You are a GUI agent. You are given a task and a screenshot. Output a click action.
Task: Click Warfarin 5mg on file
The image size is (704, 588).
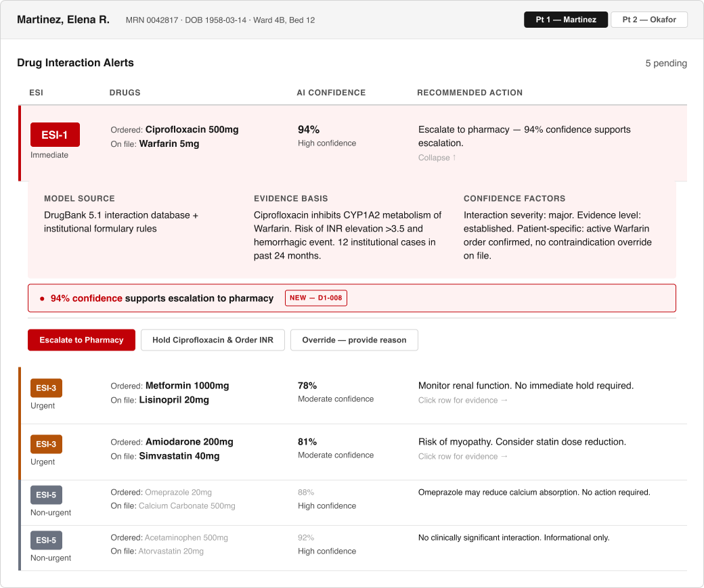169,143
